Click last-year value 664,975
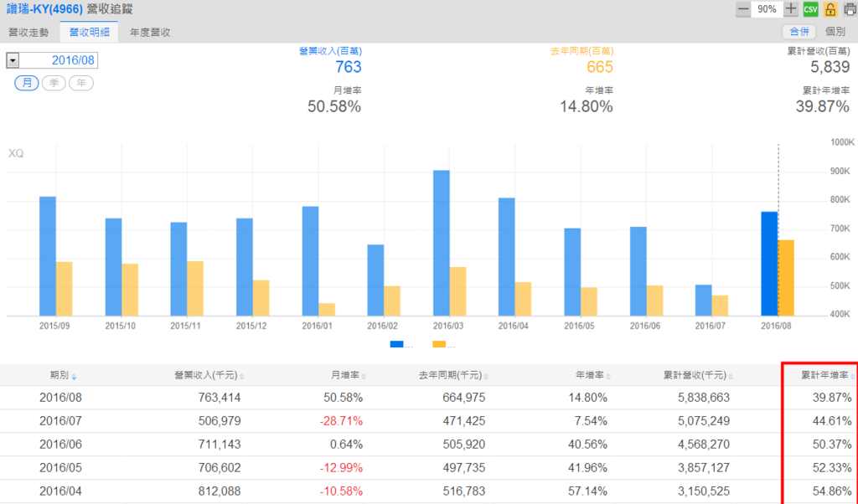The height and width of the screenshot is (504, 858). point(463,398)
